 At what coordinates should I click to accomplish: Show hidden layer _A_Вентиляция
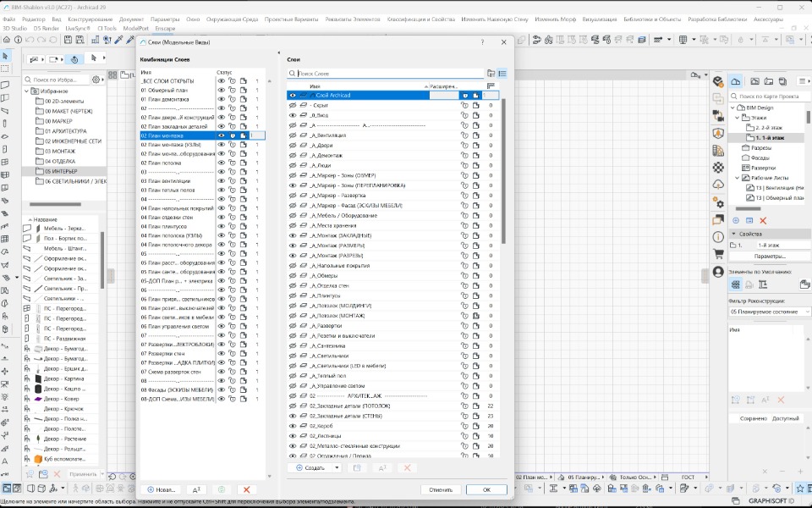coord(293,135)
